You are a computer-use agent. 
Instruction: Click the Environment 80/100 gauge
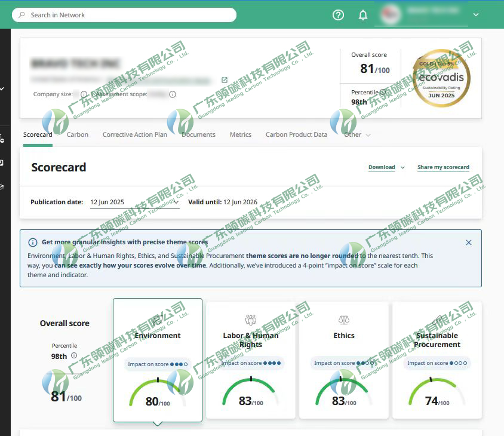coord(158,393)
